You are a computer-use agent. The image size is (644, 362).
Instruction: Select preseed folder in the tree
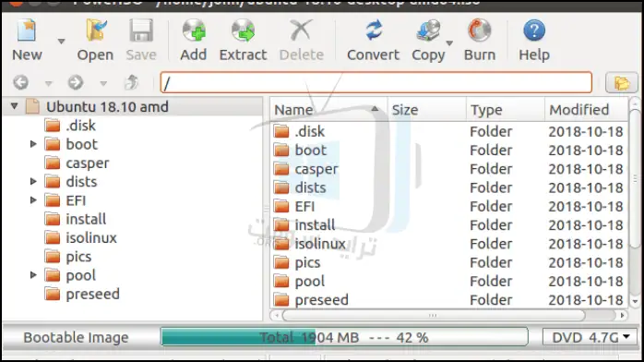click(x=93, y=295)
